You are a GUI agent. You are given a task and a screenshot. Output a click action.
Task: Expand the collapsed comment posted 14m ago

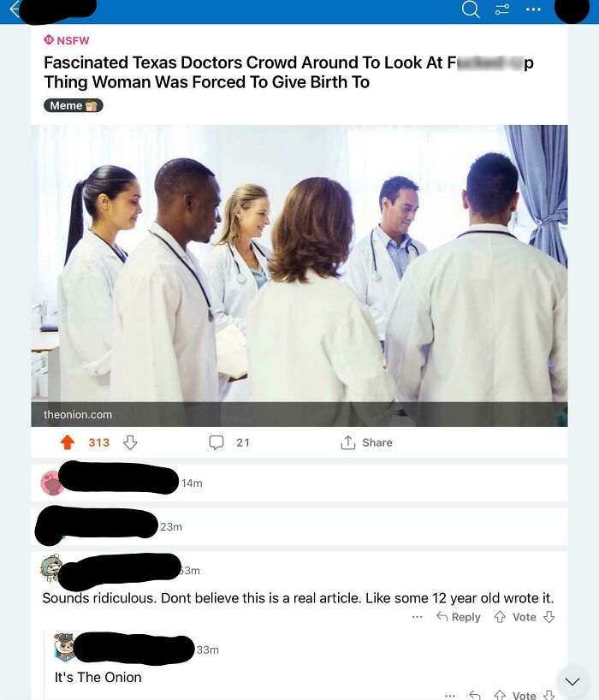tap(299, 483)
